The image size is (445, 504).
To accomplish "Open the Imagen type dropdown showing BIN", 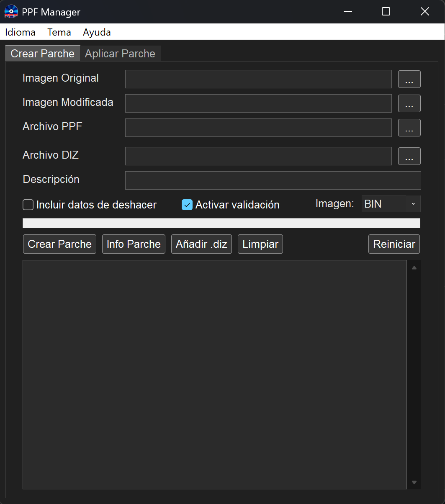I will pyautogui.click(x=391, y=204).
